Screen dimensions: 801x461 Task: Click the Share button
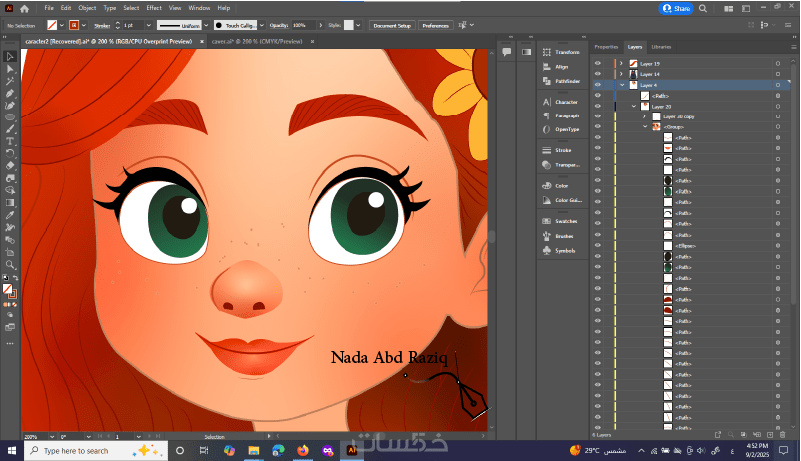[x=676, y=8]
